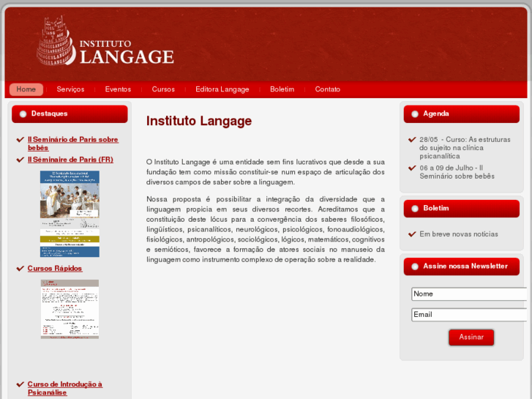Click the paragraph starting 'Nossa proposta é'
The height and width of the screenshot is (399, 532).
(266, 229)
